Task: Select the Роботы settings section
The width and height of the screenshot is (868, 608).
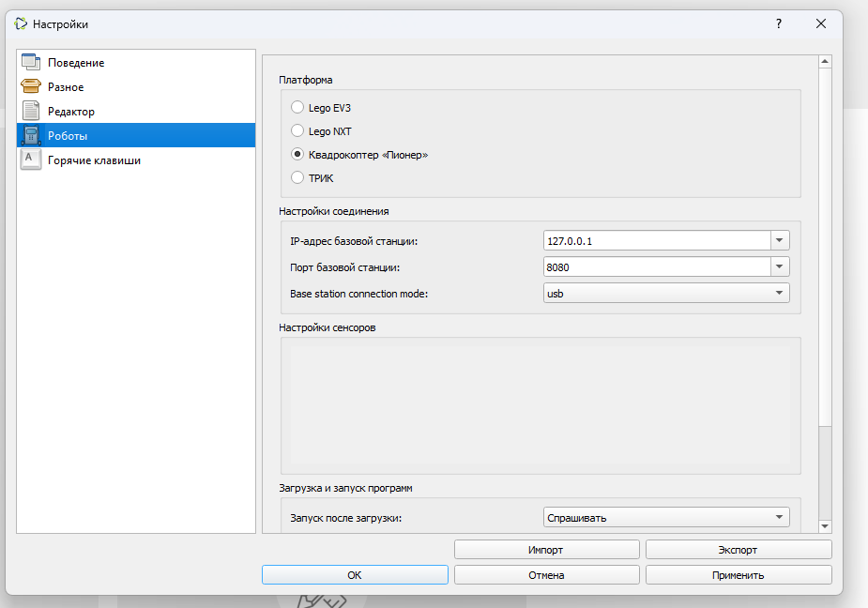Action: click(136, 136)
